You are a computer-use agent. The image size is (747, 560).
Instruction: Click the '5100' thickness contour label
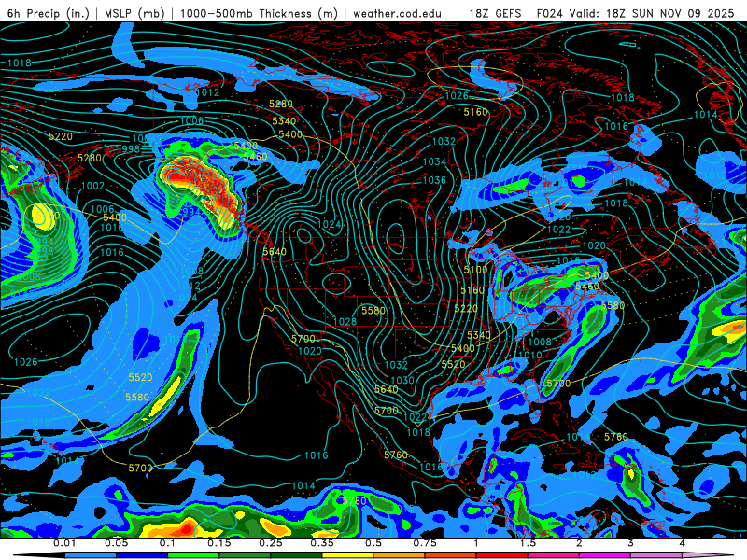pyautogui.click(x=475, y=270)
